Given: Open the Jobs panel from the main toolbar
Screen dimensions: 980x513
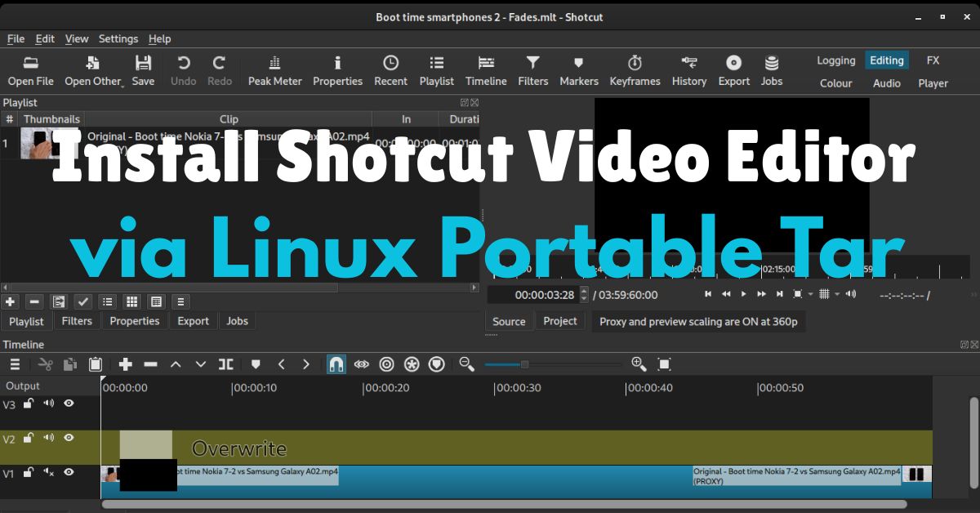Looking at the screenshot, I should point(772,71).
